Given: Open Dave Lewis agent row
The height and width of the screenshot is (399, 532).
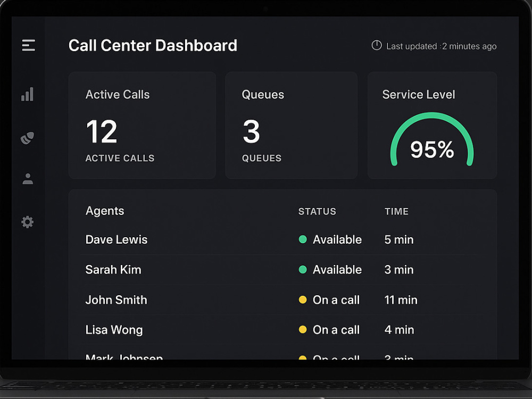Looking at the screenshot, I should [x=282, y=239].
